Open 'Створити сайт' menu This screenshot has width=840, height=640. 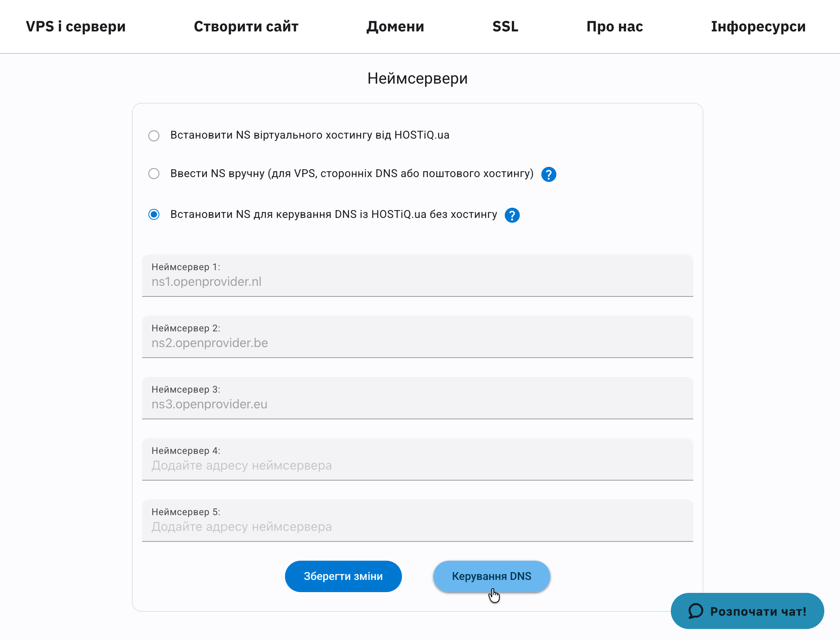click(246, 26)
